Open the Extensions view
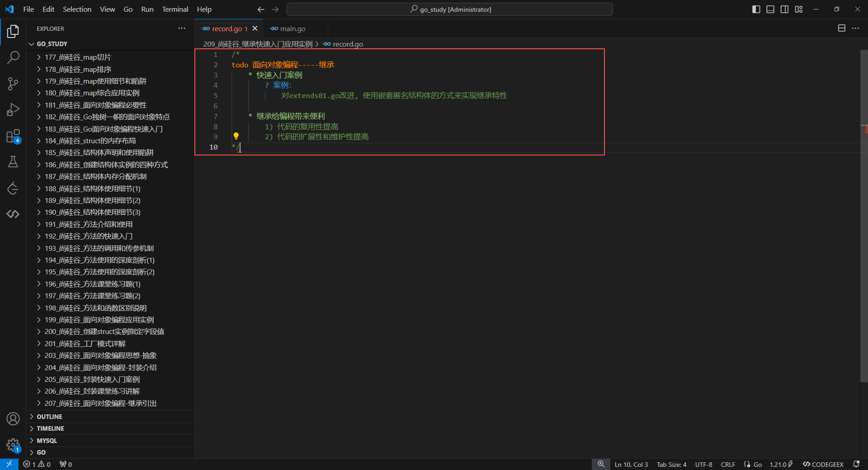Screen dimensions: 868x470 pos(13,136)
